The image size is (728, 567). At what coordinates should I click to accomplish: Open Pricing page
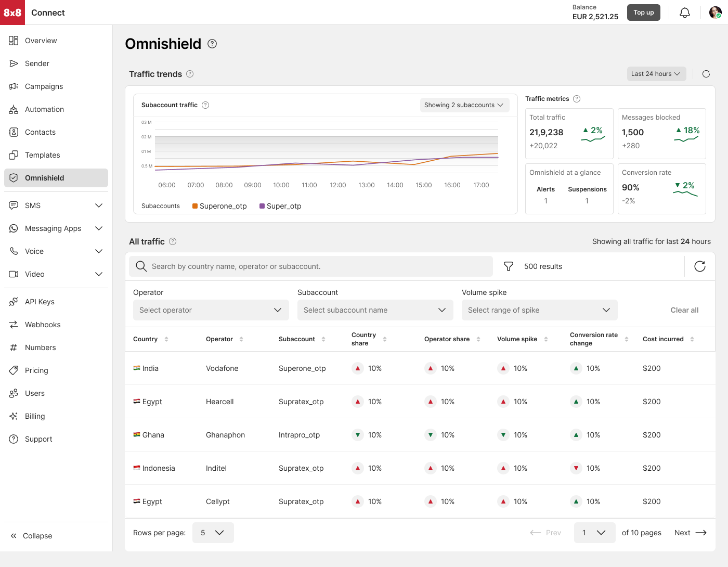56,370
